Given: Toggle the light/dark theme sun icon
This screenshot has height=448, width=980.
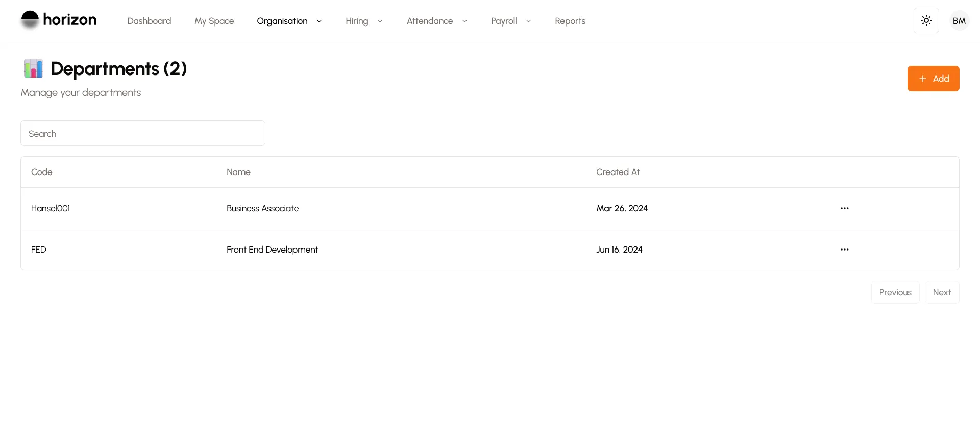Looking at the screenshot, I should click(926, 20).
